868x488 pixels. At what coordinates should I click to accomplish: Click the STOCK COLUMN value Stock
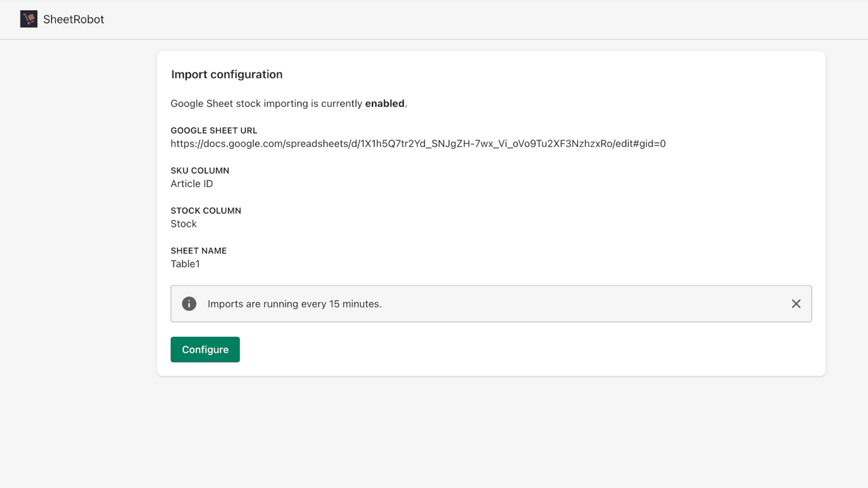[x=183, y=224]
